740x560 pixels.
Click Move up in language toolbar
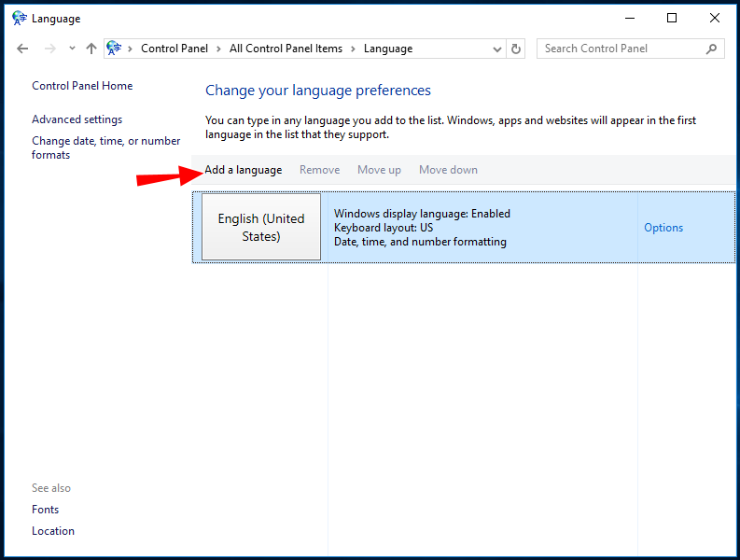379,170
